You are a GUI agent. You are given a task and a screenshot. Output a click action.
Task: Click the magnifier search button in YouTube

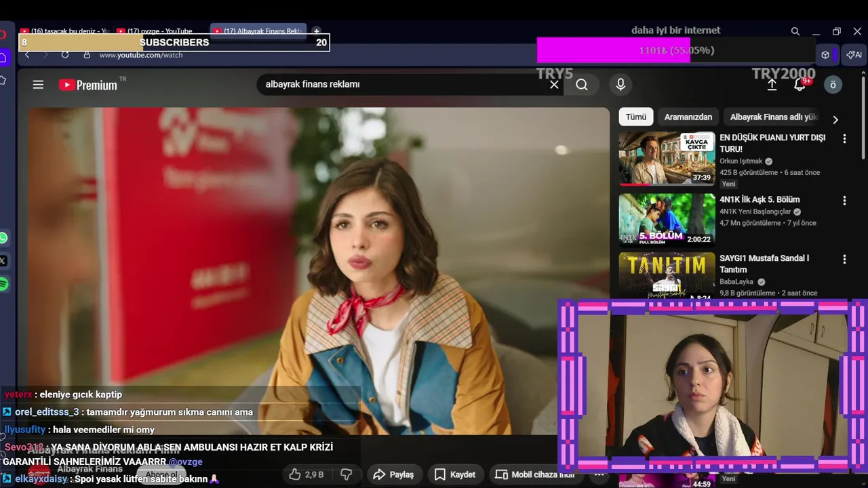582,85
